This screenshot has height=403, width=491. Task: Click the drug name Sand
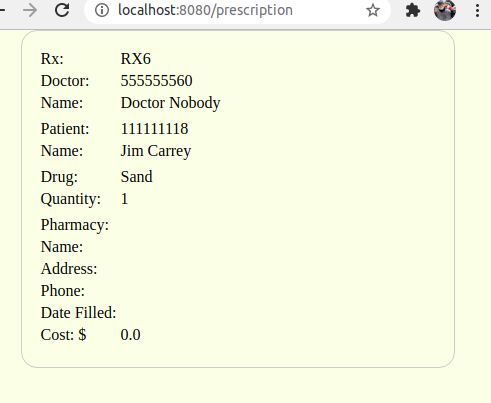pyautogui.click(x=136, y=177)
